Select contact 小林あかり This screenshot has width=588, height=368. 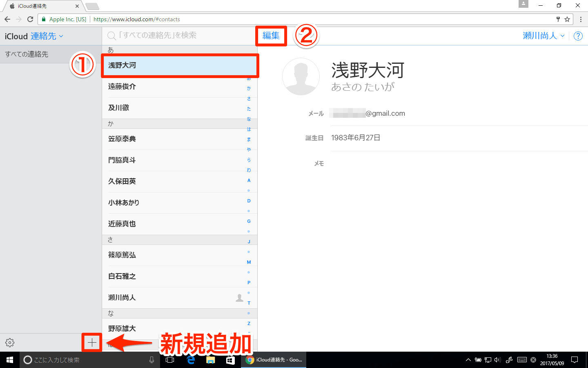click(180, 203)
